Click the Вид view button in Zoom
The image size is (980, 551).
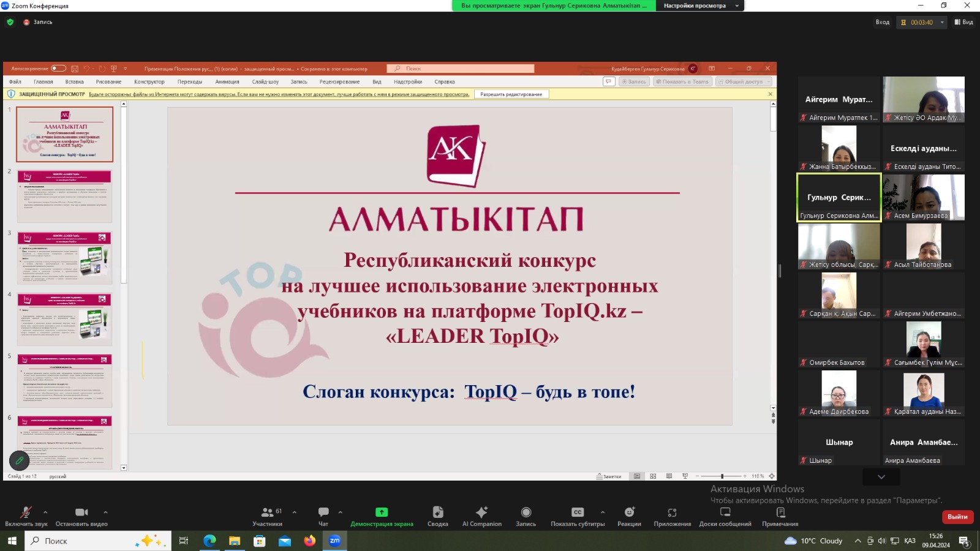963,22
